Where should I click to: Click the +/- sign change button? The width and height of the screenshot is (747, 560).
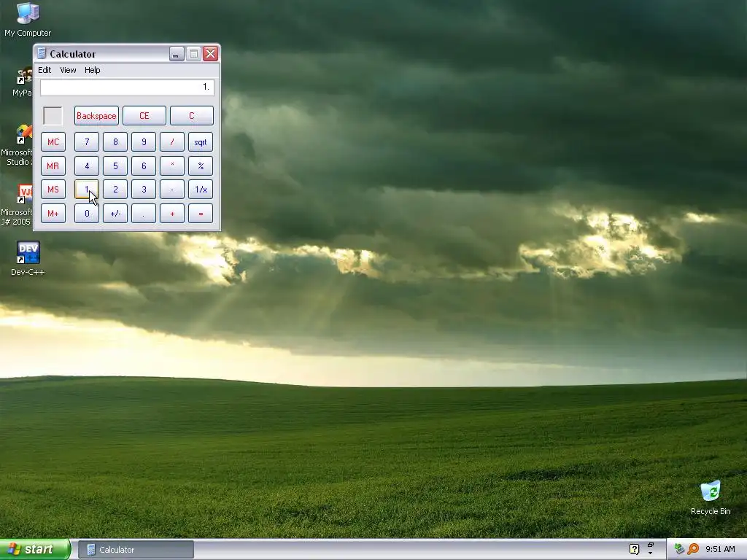(115, 214)
